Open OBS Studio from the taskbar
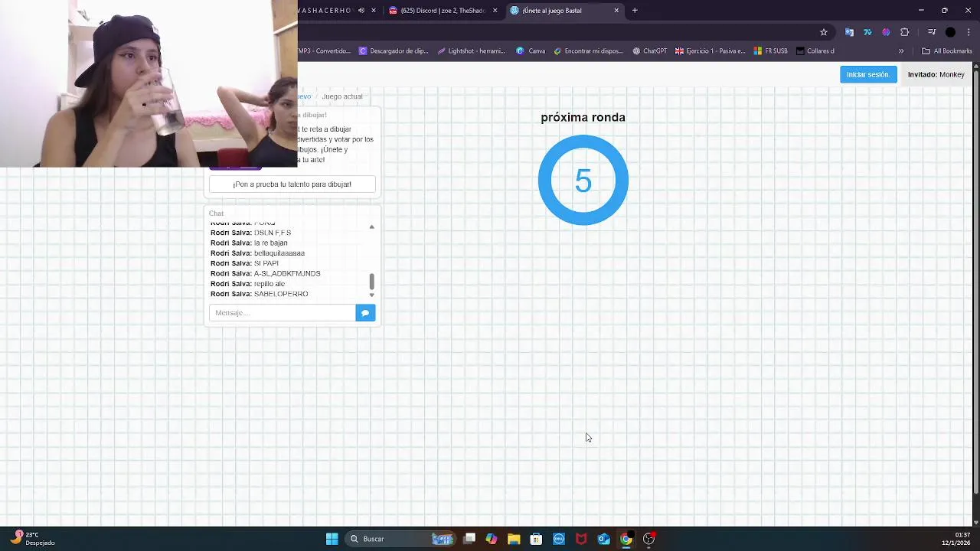 pyautogui.click(x=648, y=539)
